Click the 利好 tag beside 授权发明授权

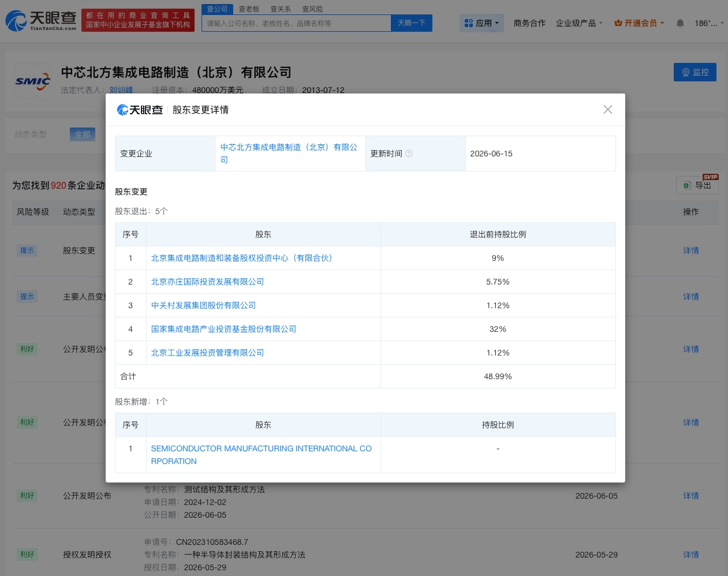(27, 555)
